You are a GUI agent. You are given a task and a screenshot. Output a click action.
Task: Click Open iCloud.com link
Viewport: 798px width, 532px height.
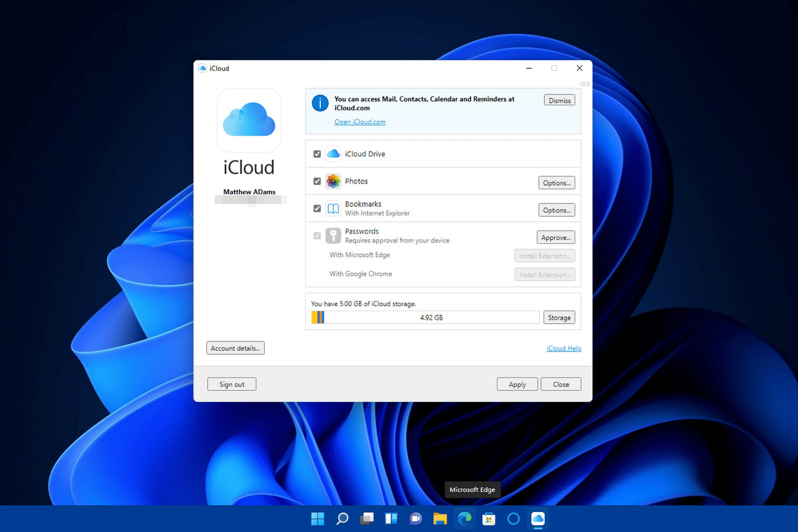click(359, 122)
